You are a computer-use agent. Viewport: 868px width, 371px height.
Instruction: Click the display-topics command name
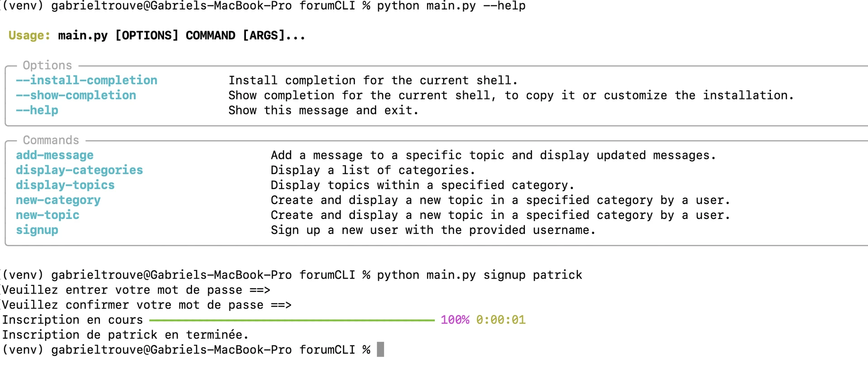pos(65,185)
